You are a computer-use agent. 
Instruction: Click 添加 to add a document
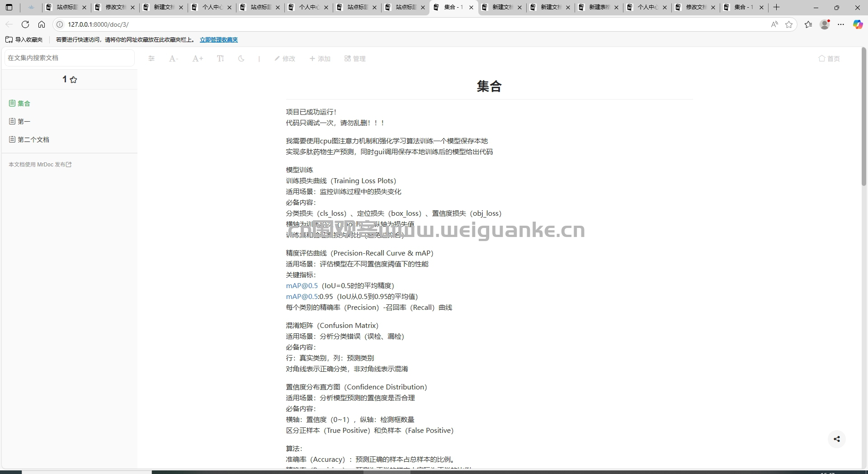coord(320,58)
